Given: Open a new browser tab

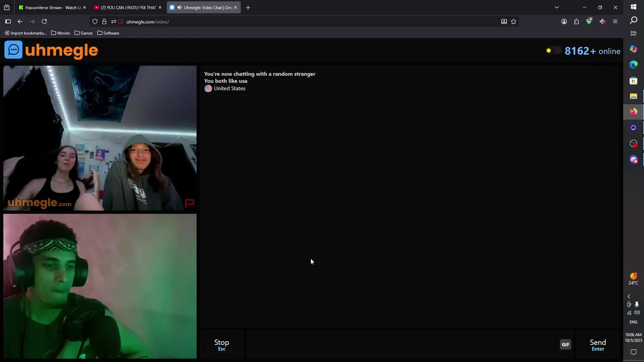Looking at the screenshot, I should 248,8.
